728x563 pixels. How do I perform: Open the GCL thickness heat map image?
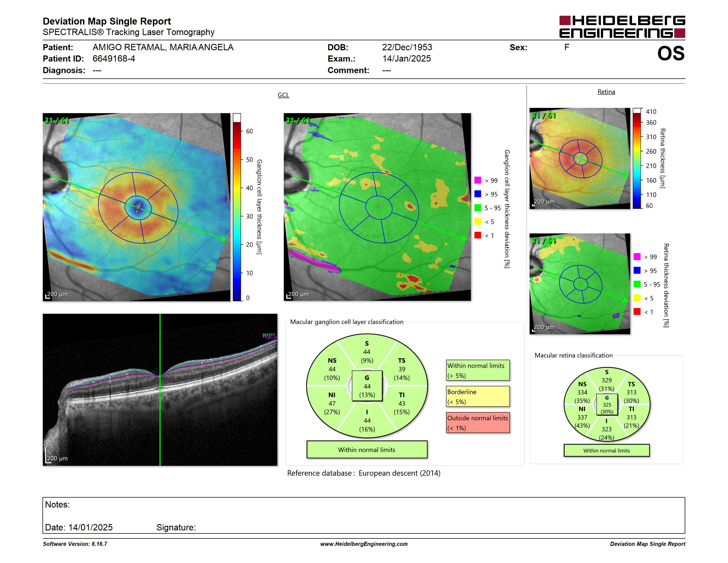point(136,207)
